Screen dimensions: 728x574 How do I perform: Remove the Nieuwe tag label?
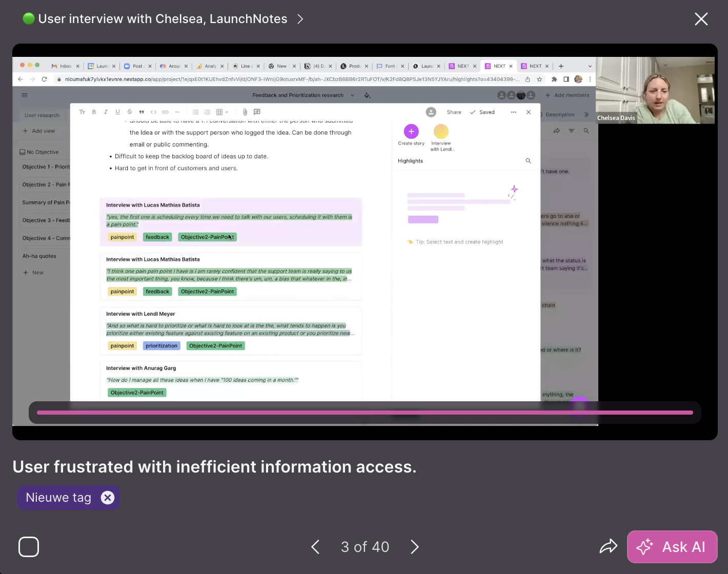coord(107,498)
